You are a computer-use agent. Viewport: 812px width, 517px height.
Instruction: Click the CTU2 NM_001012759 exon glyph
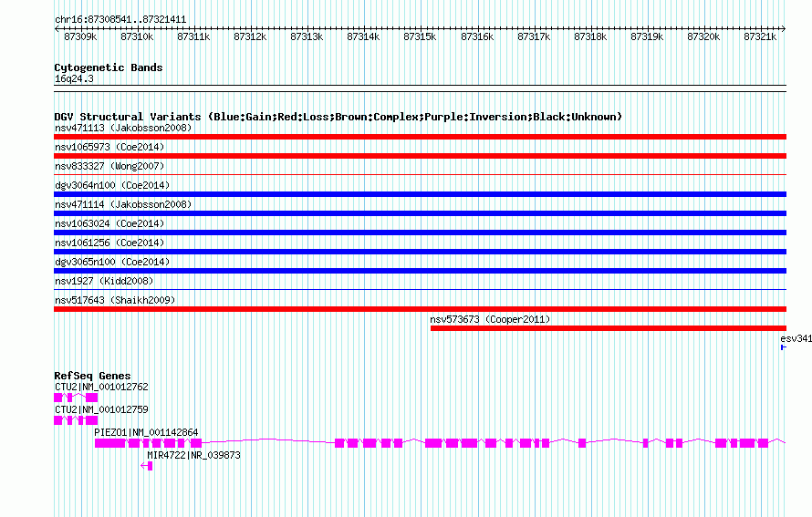click(76, 420)
